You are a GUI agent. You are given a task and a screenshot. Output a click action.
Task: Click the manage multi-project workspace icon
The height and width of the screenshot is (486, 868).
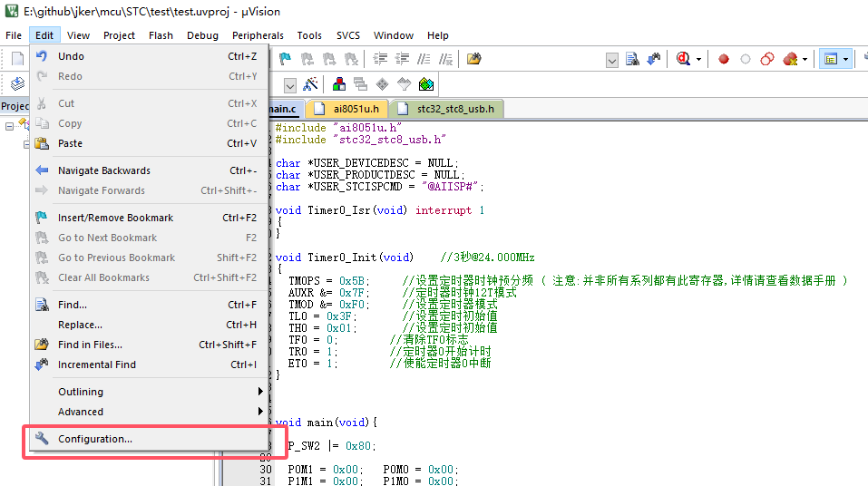coord(360,84)
